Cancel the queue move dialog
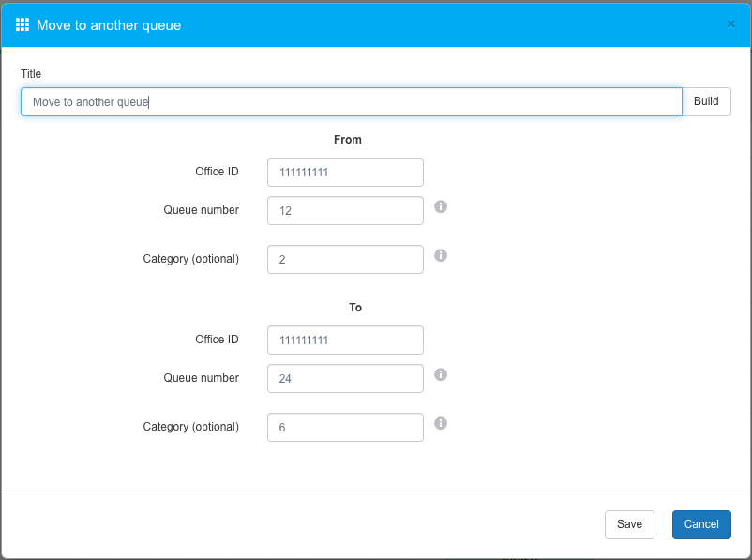The image size is (752, 560). (701, 524)
